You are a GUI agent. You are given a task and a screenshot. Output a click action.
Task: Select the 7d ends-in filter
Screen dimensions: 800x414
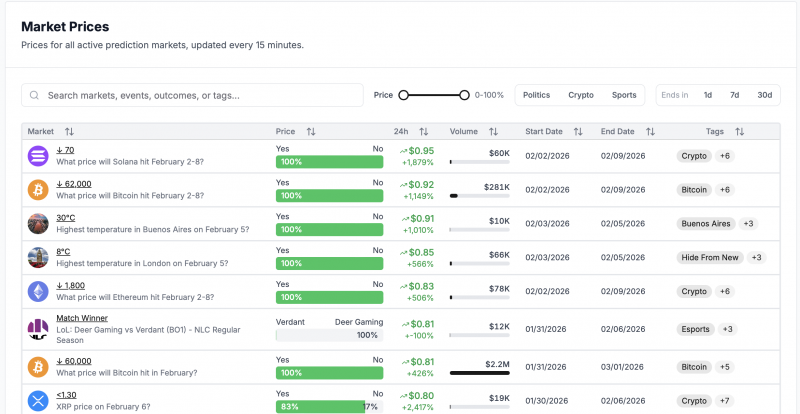[x=735, y=95]
